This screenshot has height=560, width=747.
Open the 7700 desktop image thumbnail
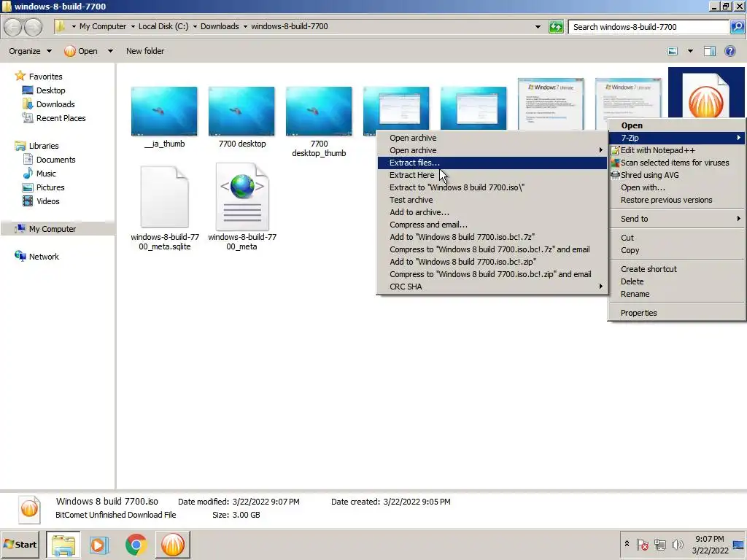click(x=241, y=111)
